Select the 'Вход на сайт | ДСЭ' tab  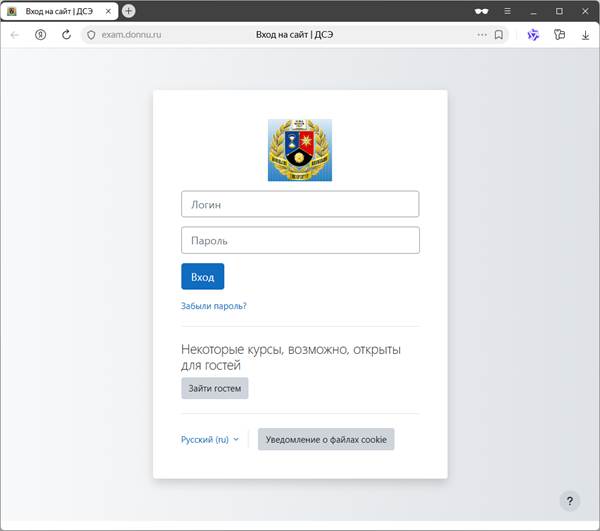pos(59,11)
